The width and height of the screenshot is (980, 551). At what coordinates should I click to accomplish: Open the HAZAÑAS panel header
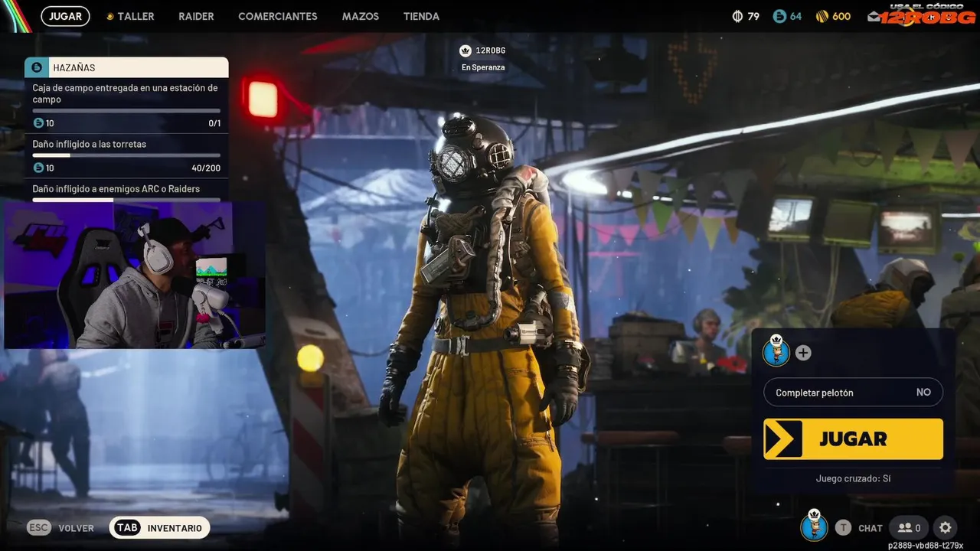[x=126, y=67]
